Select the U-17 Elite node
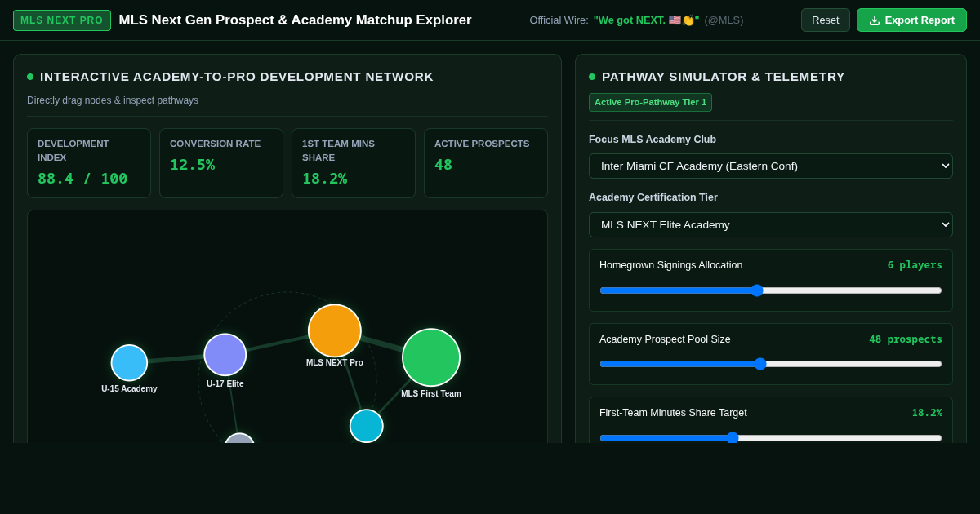The image size is (980, 514). (x=225, y=355)
